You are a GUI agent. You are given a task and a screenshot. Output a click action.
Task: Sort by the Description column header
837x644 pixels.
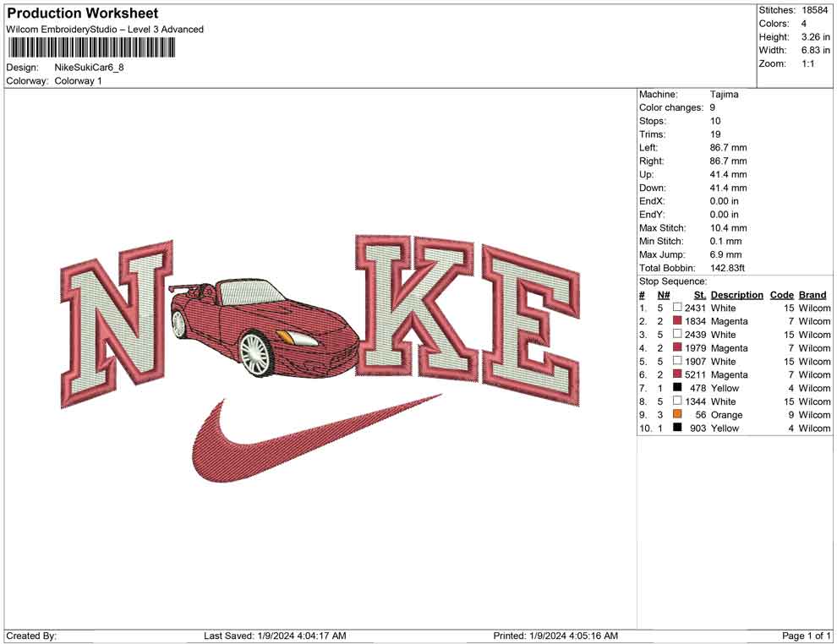(737, 294)
